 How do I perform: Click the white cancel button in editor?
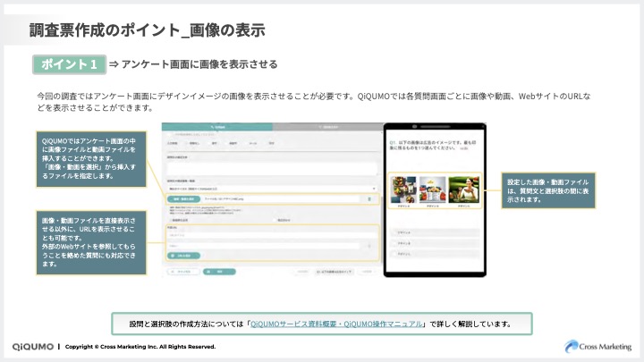(x=183, y=272)
